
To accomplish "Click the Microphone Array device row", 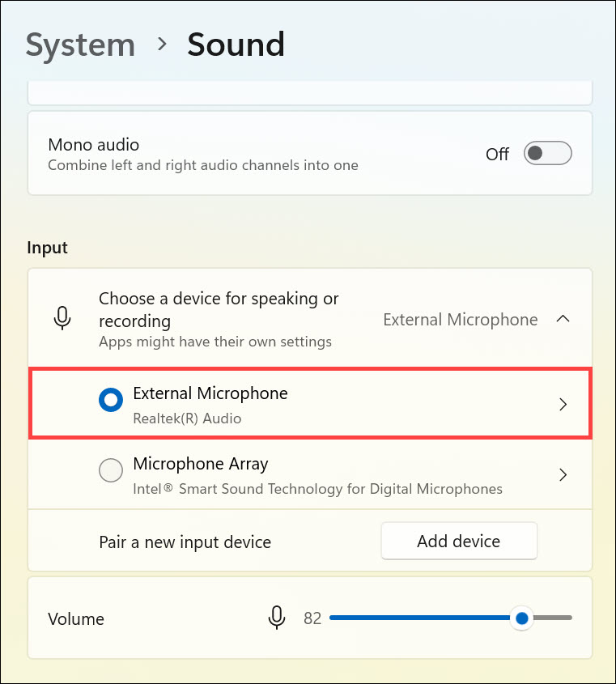I will coord(324,475).
